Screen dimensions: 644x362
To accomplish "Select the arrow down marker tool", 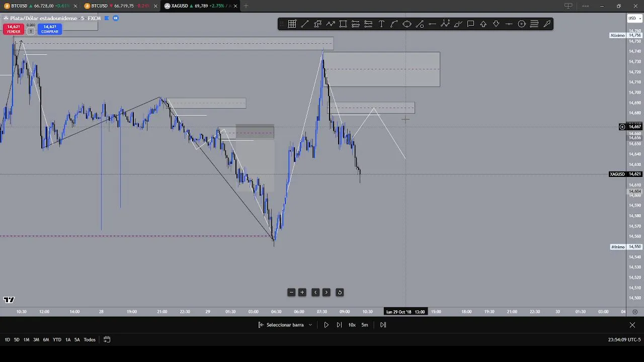I will click(496, 24).
